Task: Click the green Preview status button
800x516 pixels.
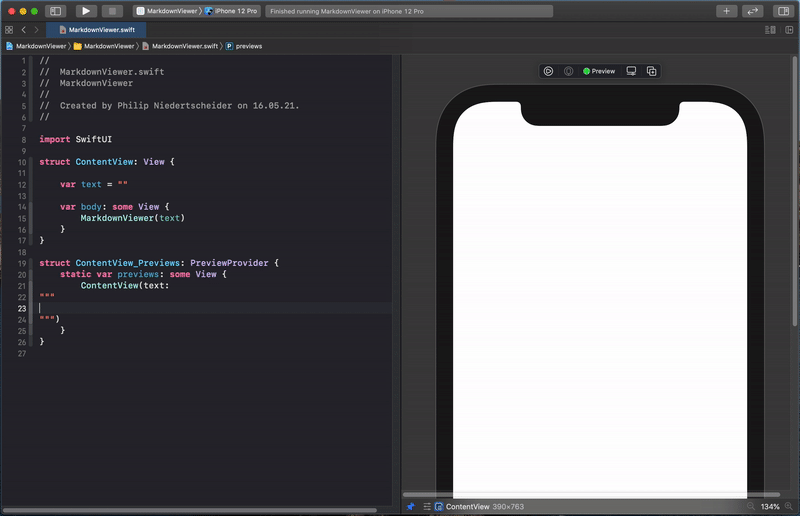Action: [x=599, y=71]
